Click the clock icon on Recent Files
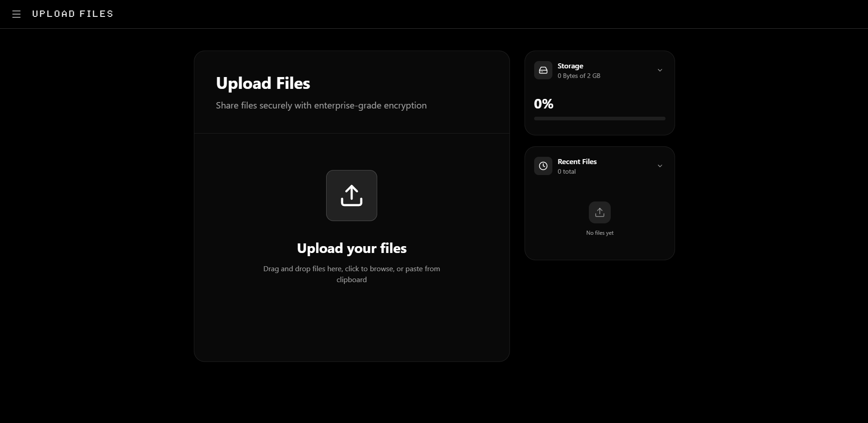Screen dimensions: 868x423 (543, 166)
